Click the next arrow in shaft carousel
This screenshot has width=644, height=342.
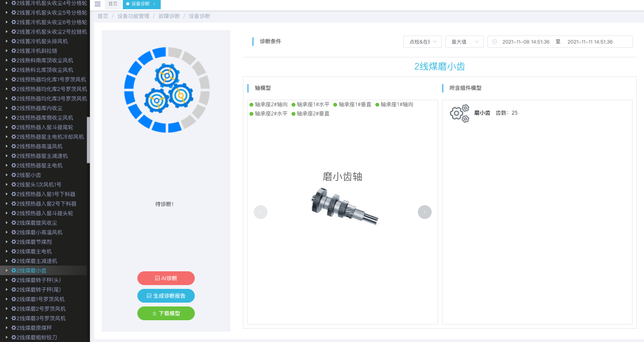(424, 212)
